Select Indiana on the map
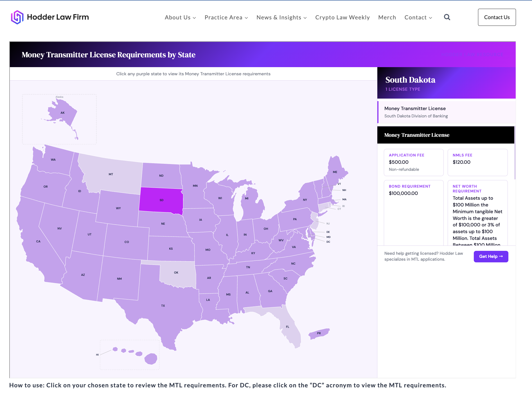Viewport: 532px width, 400px height. [245, 235]
